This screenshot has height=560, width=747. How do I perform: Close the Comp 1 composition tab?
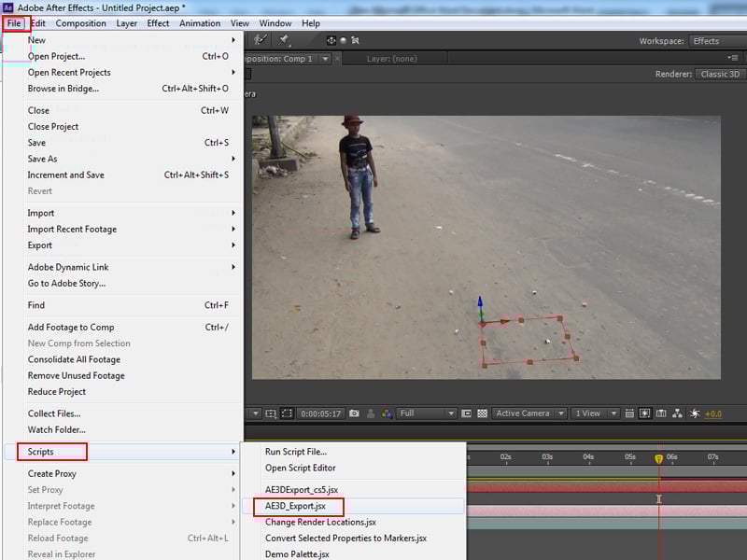click(x=337, y=59)
